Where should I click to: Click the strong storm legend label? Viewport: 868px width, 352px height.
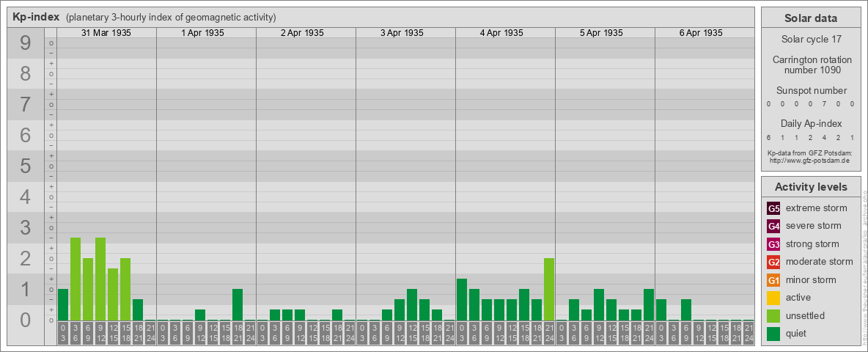click(x=812, y=244)
